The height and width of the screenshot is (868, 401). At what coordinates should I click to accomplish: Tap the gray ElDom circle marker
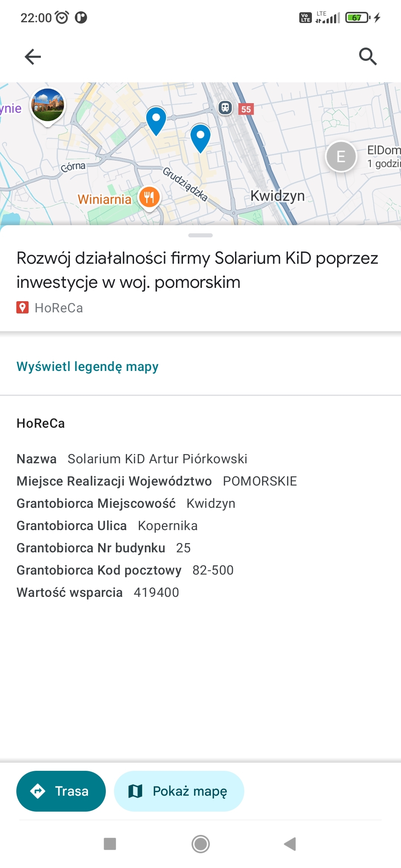(x=341, y=157)
